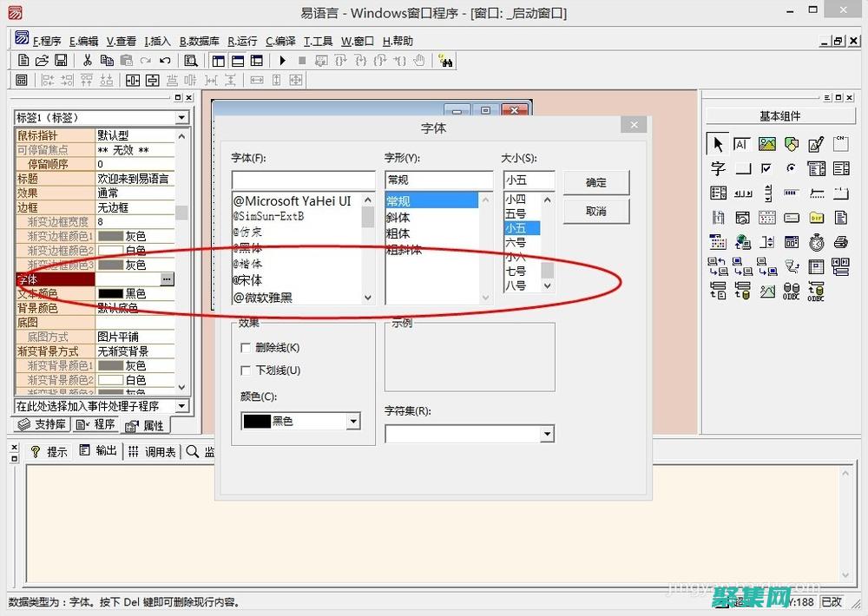The height and width of the screenshot is (616, 868).
Task: Open the event handler selection dropdown
Action: [182, 405]
